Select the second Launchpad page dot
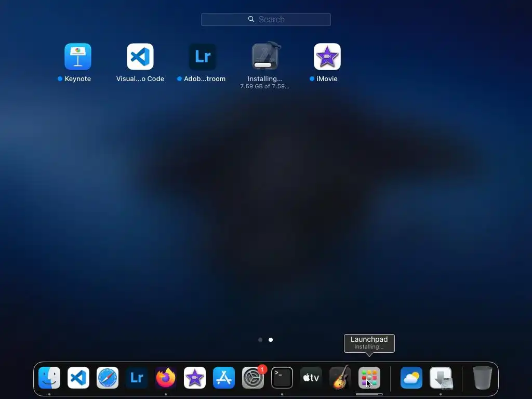The width and height of the screenshot is (532, 399). (271, 340)
